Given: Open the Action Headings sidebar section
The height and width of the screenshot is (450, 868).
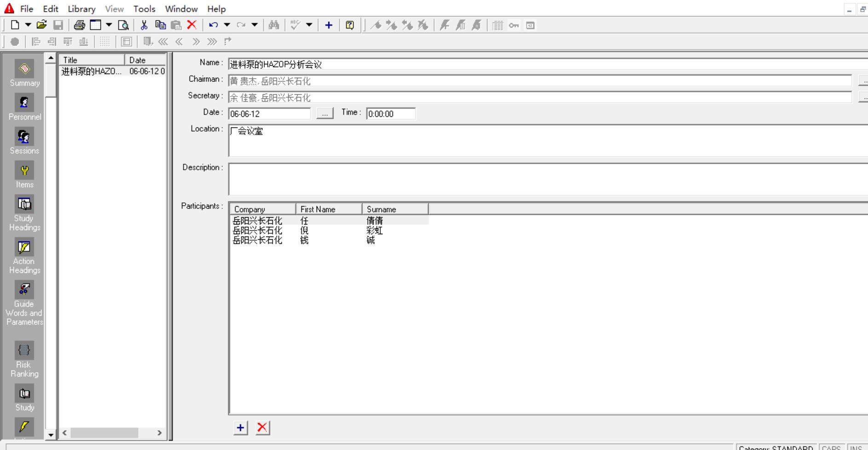Looking at the screenshot, I should pyautogui.click(x=24, y=256).
